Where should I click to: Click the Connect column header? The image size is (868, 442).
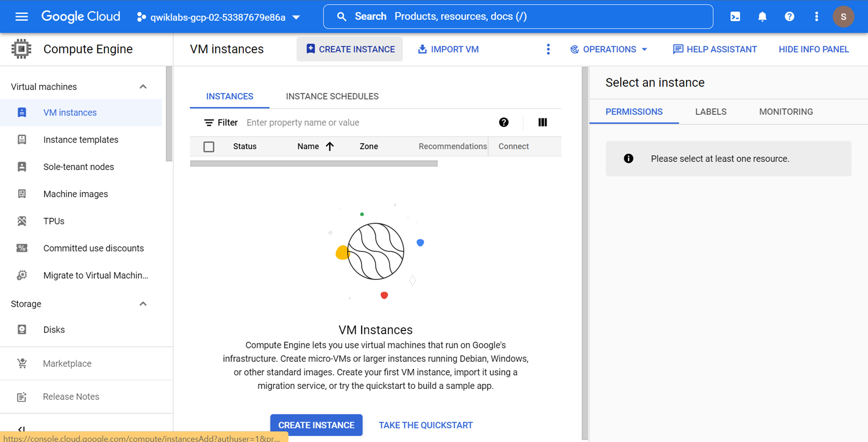click(514, 146)
